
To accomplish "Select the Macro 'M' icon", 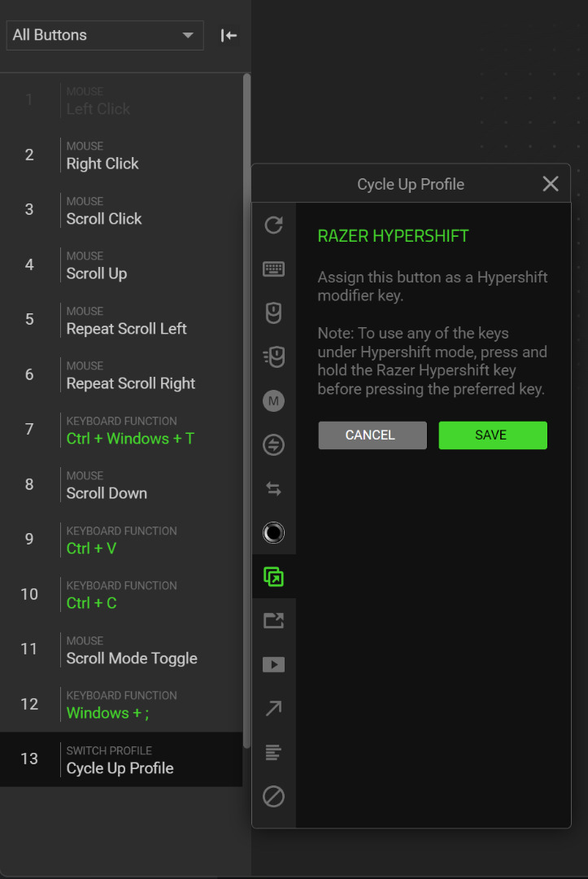I will 273,401.
